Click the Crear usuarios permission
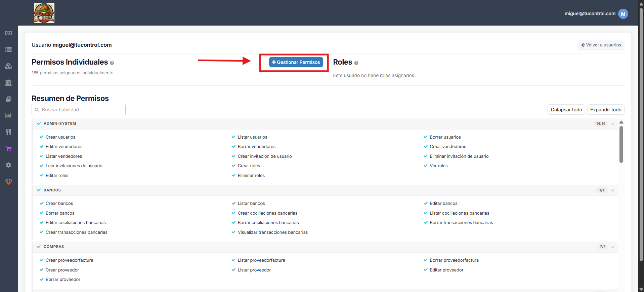The image size is (644, 292). tap(60, 137)
